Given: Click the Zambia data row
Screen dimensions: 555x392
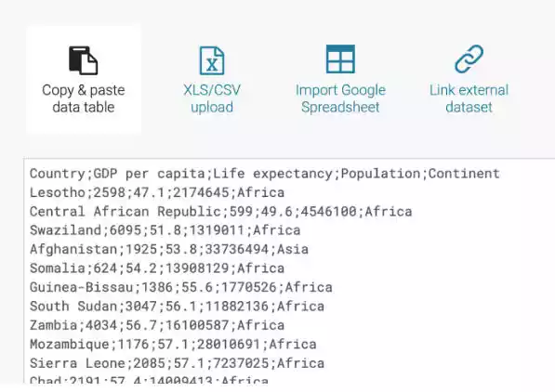Looking at the screenshot, I should [157, 325].
